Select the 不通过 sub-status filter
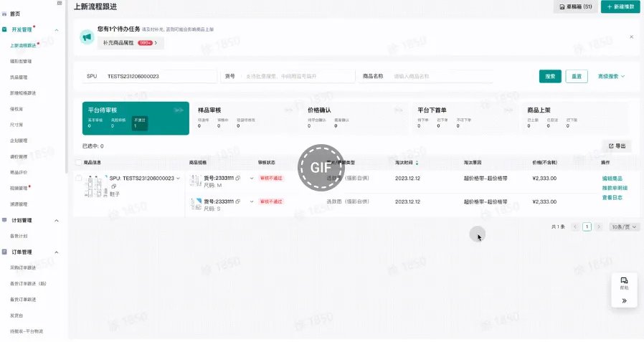The height and width of the screenshot is (342, 644). (140, 123)
